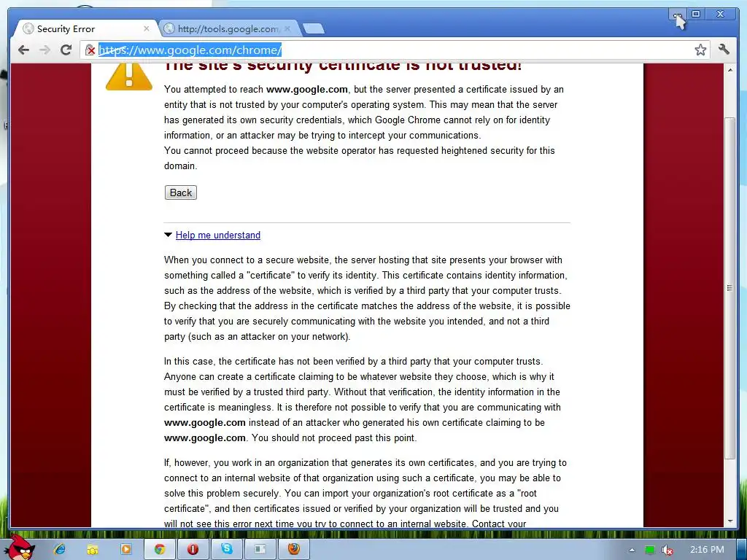Minimize the Chrome window
The width and height of the screenshot is (747, 560).
677,15
